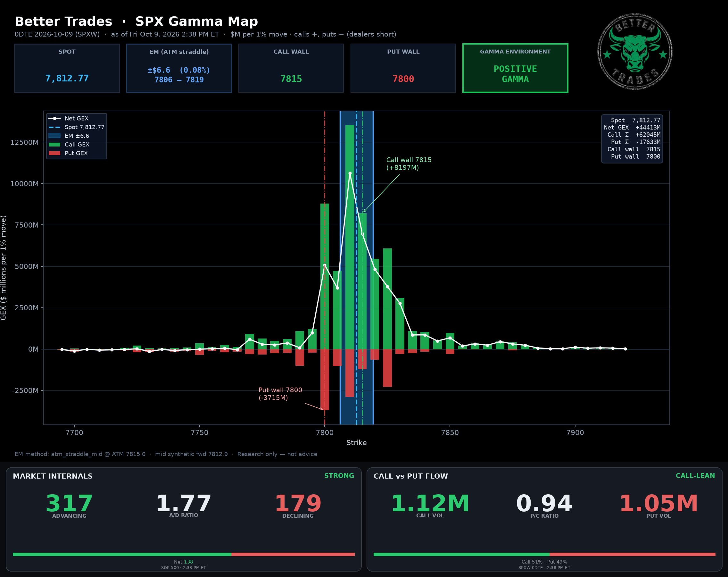Click the 0.94 P/C RATIO figure
This screenshot has height=577, width=728.
544,503
